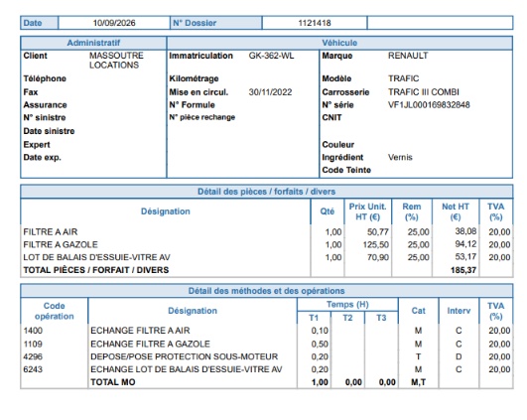This screenshot has width=527, height=420.
Task: Click ECHANGE FILTRE A GAZOLE operation
Action: tap(150, 344)
